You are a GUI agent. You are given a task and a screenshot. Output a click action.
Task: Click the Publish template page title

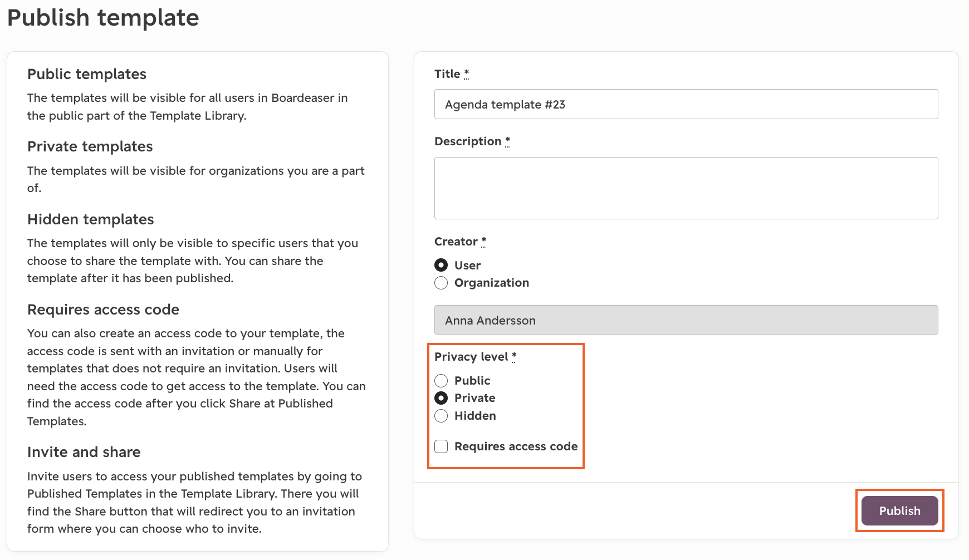[x=103, y=17]
